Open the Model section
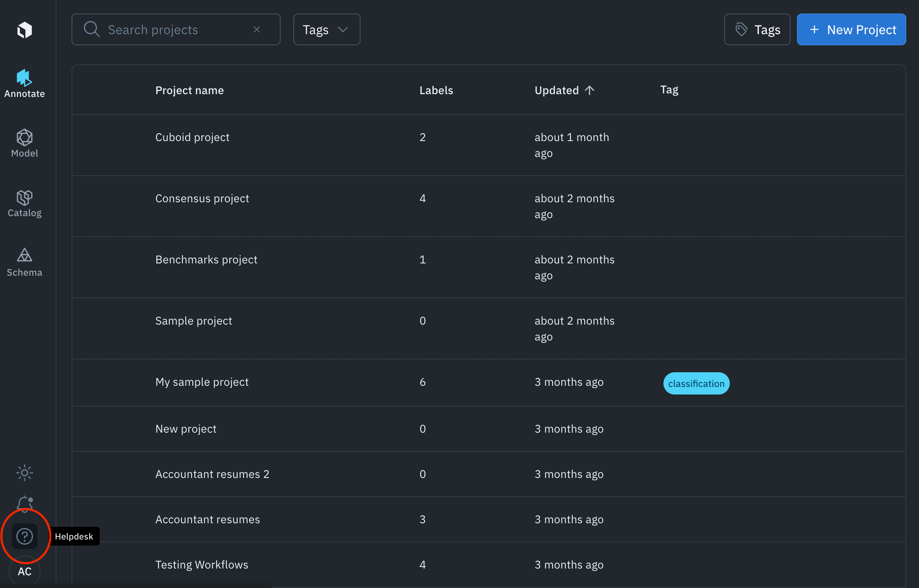919x588 pixels. click(25, 143)
